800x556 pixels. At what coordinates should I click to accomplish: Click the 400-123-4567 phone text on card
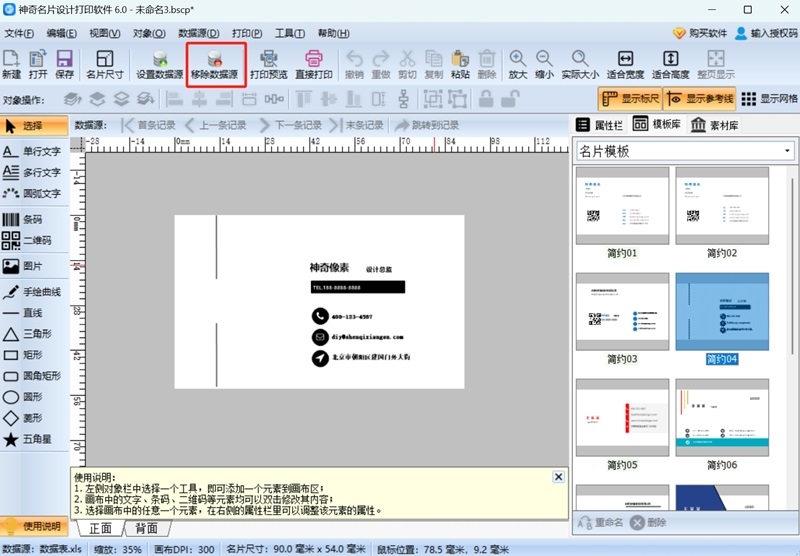point(352,317)
